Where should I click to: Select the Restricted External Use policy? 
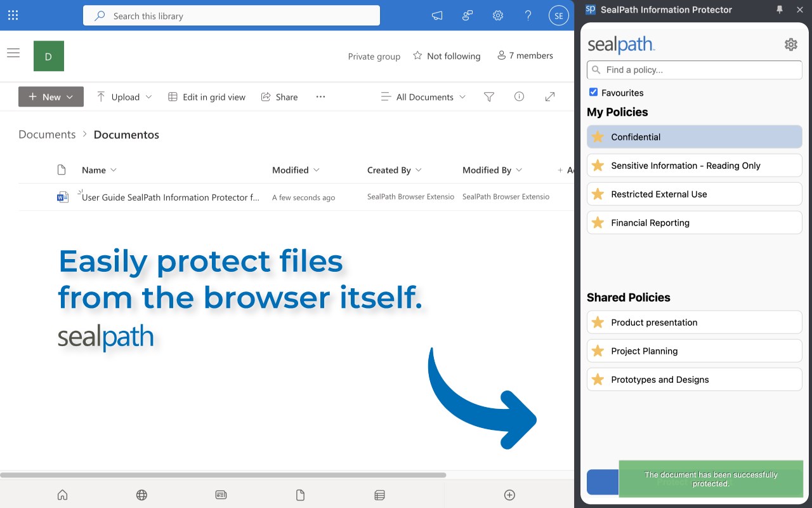(695, 194)
